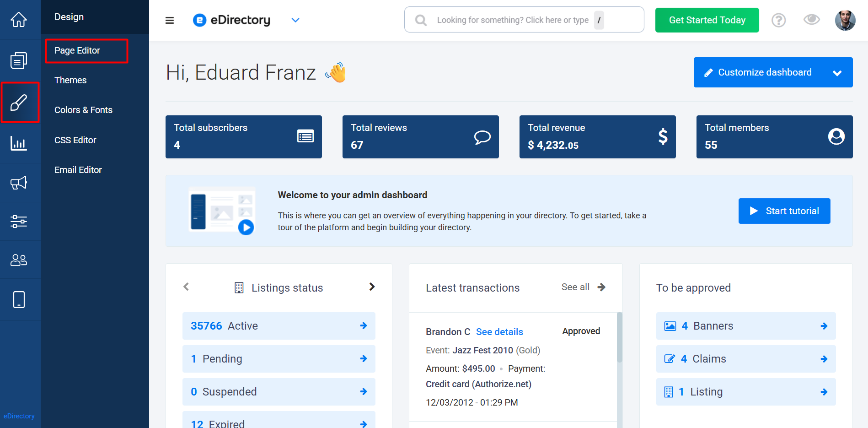Open 12 Expired listings row
Screen dimensions: 868x428
pyautogui.click(x=279, y=420)
